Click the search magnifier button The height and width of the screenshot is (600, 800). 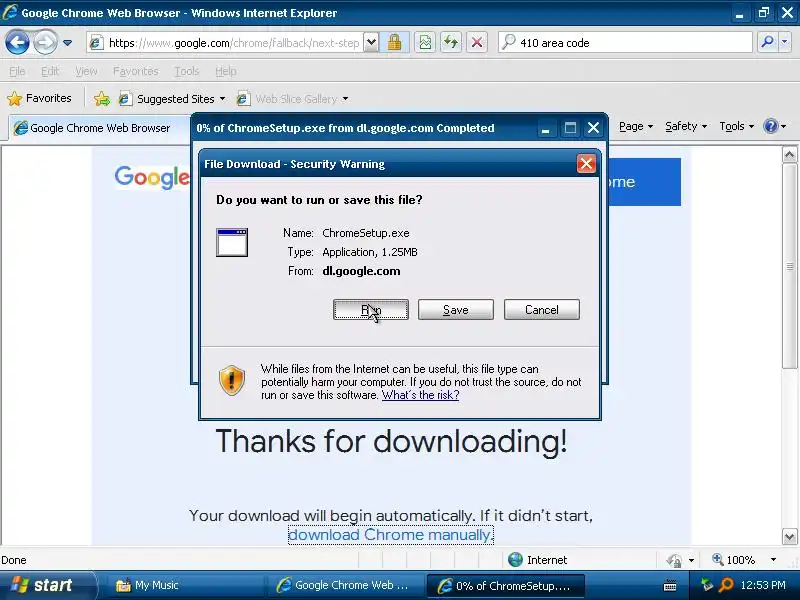767,43
